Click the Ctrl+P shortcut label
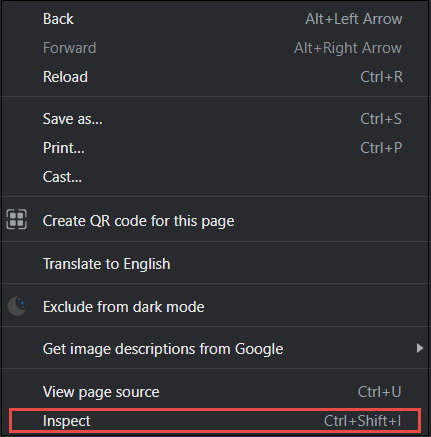The image size is (431, 437). click(381, 148)
